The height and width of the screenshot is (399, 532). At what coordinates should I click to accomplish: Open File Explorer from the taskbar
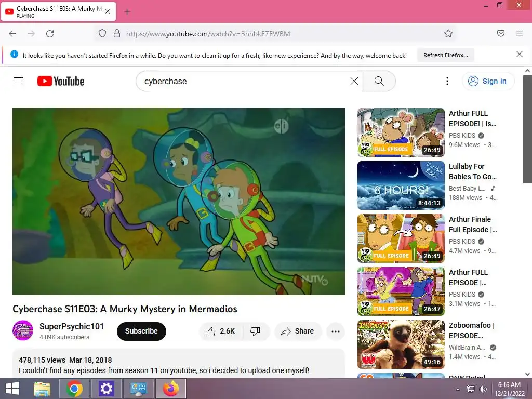pyautogui.click(x=42, y=389)
